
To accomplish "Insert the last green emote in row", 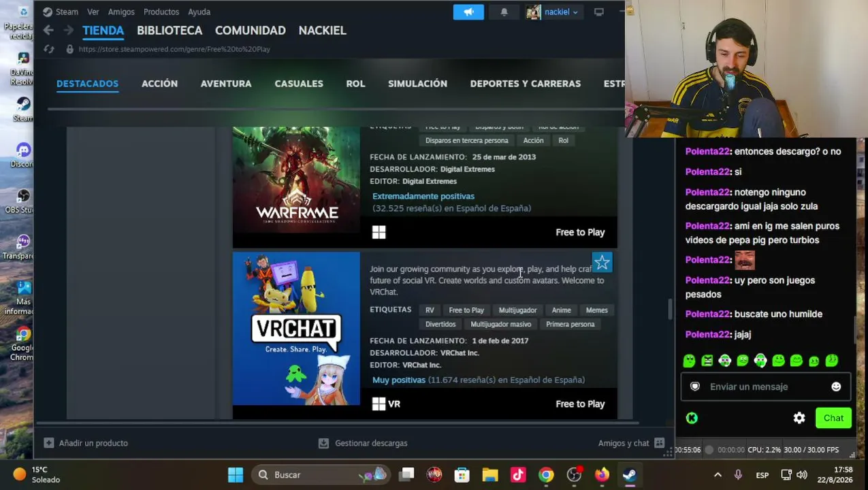I will click(832, 361).
